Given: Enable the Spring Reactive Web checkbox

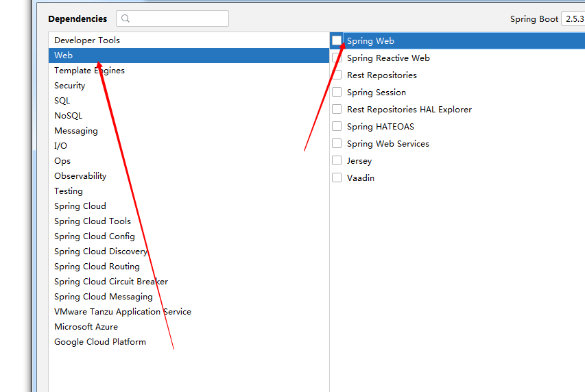Looking at the screenshot, I should click(x=337, y=58).
